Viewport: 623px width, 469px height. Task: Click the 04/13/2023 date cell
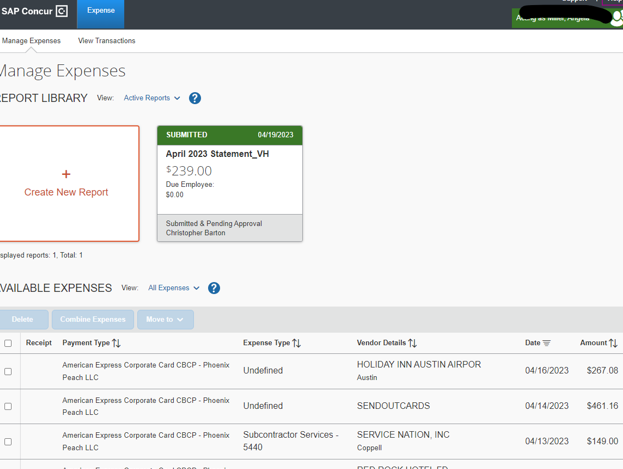[x=547, y=441]
